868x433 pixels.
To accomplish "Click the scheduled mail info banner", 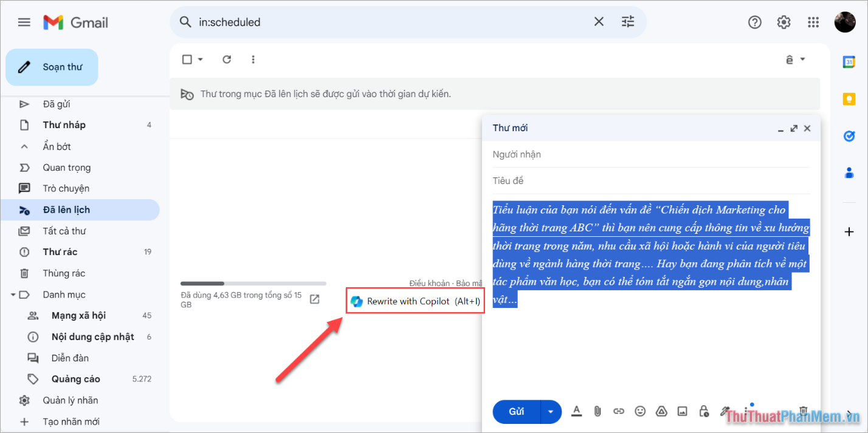I will (x=495, y=94).
